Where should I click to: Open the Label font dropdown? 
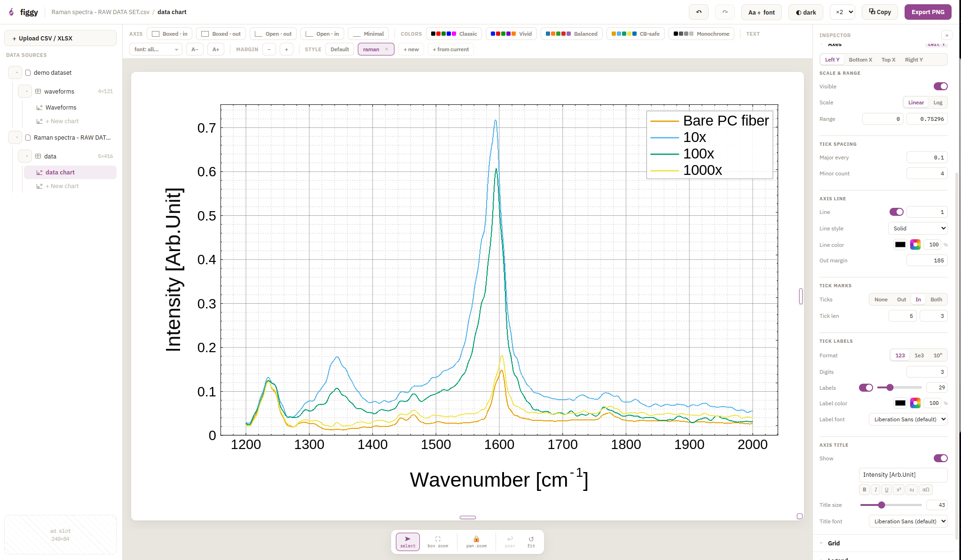tap(908, 419)
